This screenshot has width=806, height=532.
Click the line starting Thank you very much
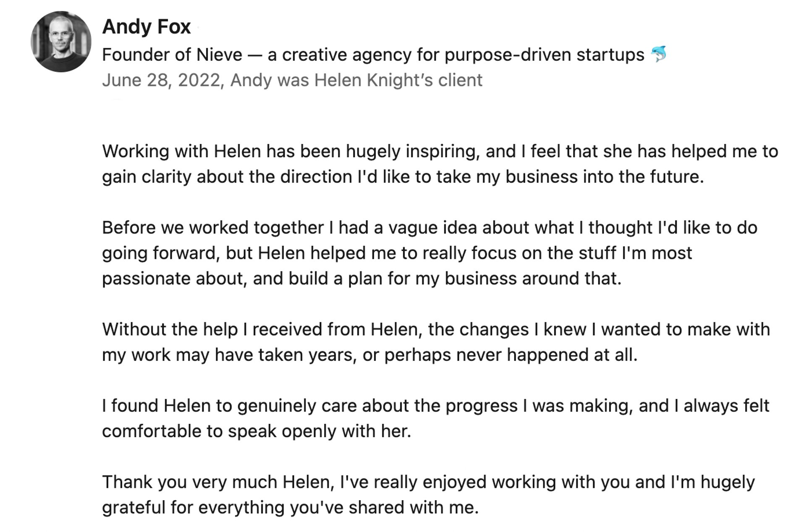pos(428,482)
